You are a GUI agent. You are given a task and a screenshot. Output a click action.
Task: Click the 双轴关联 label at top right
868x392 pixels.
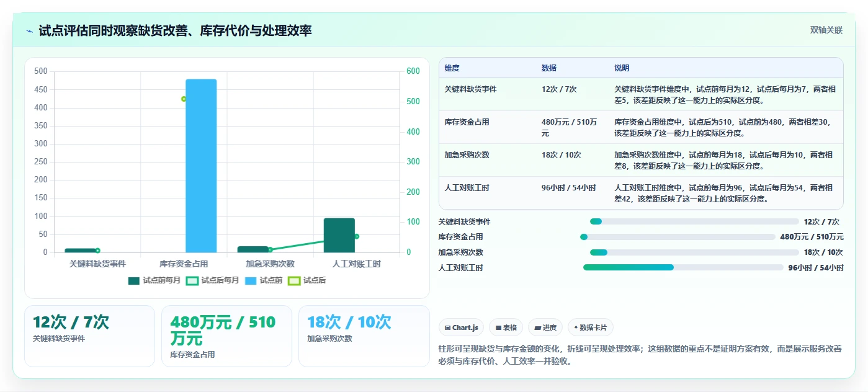pyautogui.click(x=826, y=30)
